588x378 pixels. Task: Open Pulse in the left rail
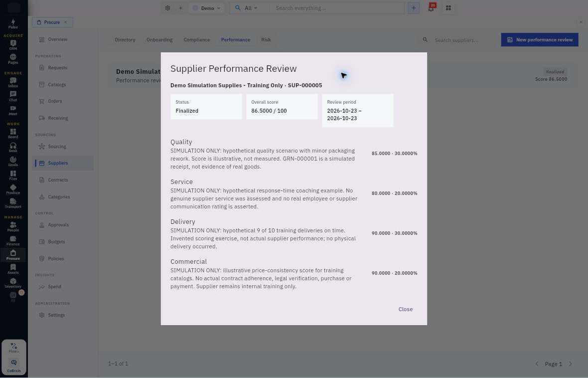tap(13, 23)
